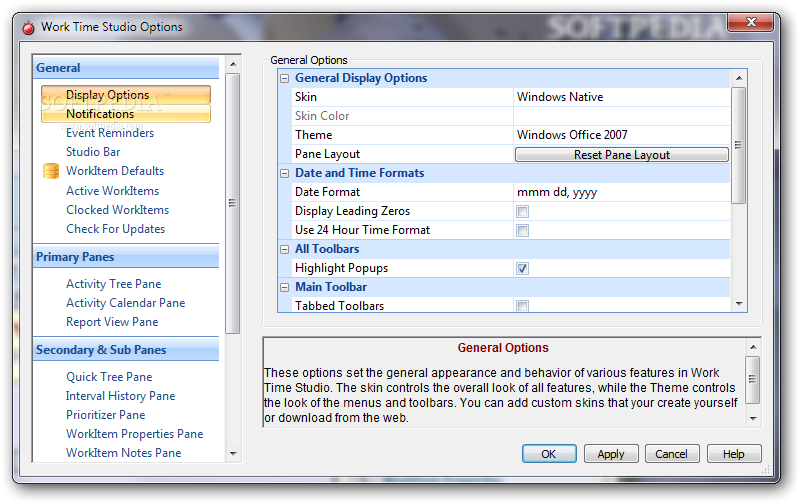Click sidebar scrollbar up arrow
The width and height of the screenshot is (801, 504).
[x=233, y=64]
